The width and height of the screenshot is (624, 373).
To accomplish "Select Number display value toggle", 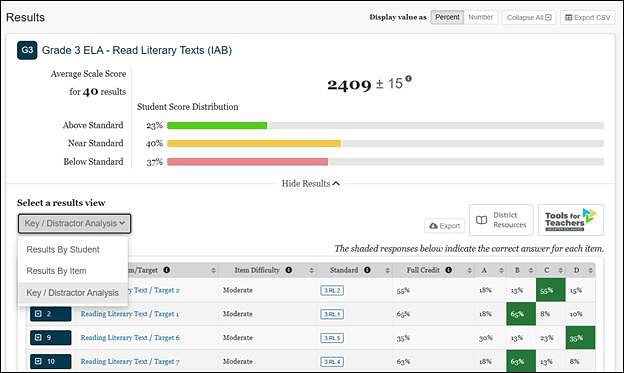I will (x=481, y=17).
